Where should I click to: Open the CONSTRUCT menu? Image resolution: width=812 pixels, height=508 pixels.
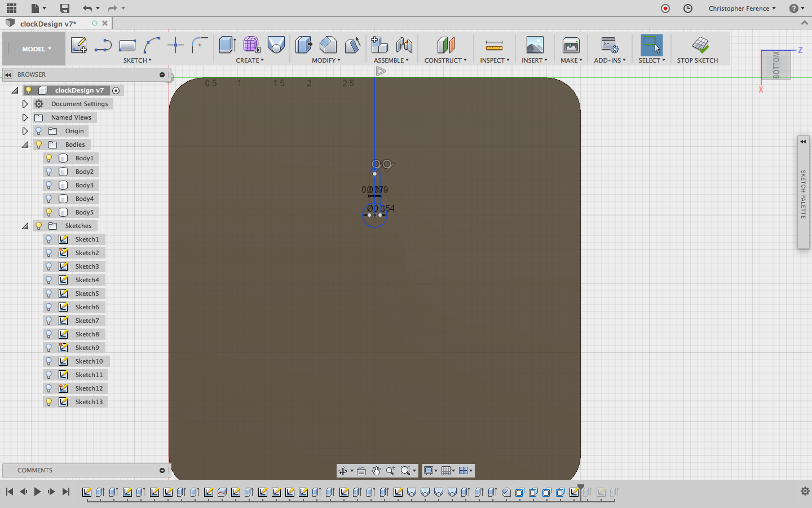[445, 60]
